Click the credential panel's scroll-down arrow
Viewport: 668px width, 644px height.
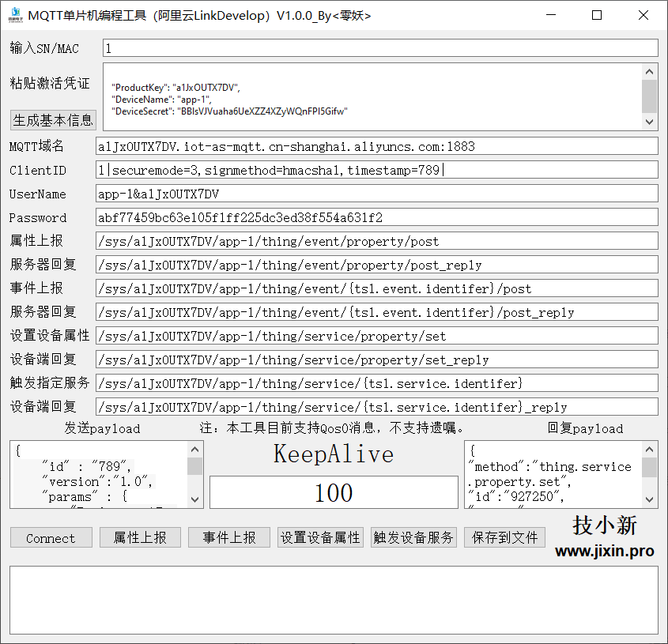tap(650, 122)
